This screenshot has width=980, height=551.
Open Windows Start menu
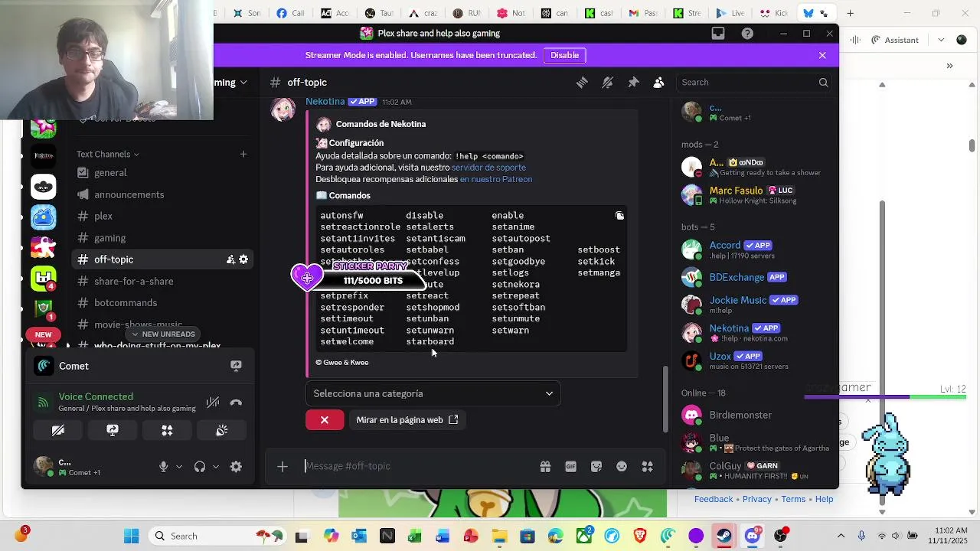[x=132, y=536]
